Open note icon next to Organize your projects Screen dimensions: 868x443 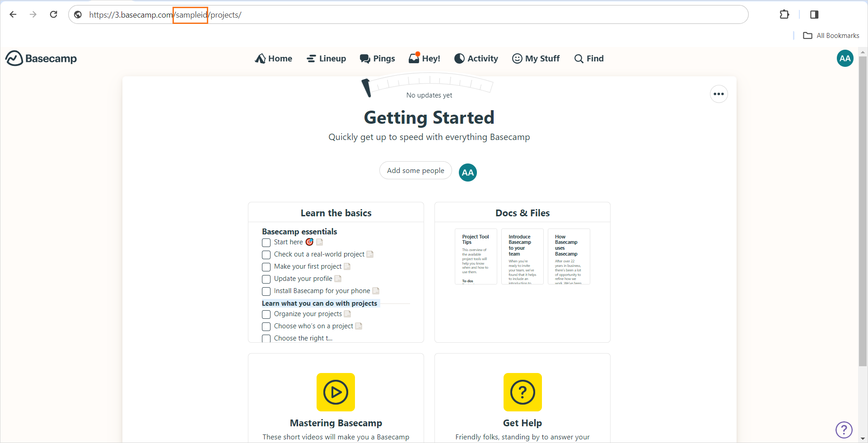click(347, 314)
